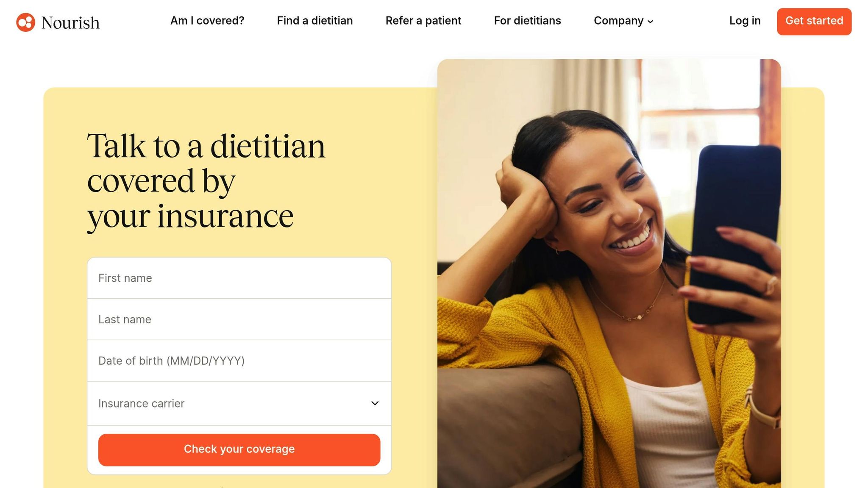Image resolution: width=868 pixels, height=488 pixels.
Task: Focus the Last name field
Action: (x=239, y=319)
